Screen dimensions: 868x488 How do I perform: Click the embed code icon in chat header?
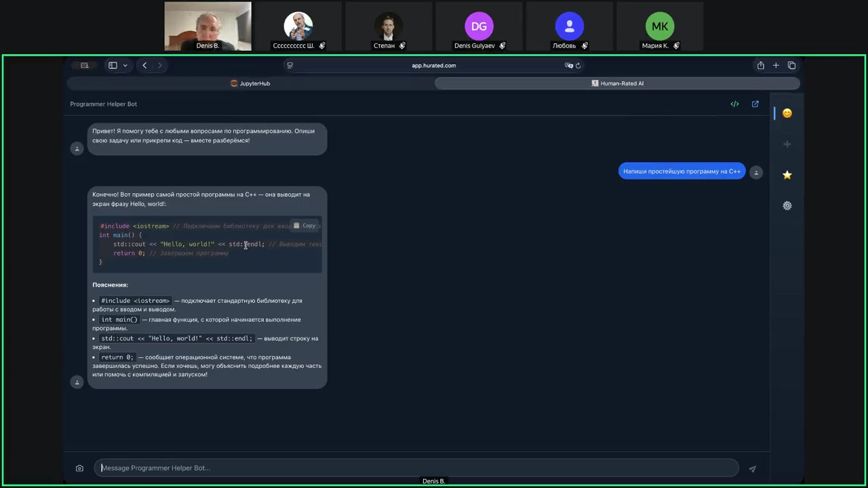coord(734,104)
